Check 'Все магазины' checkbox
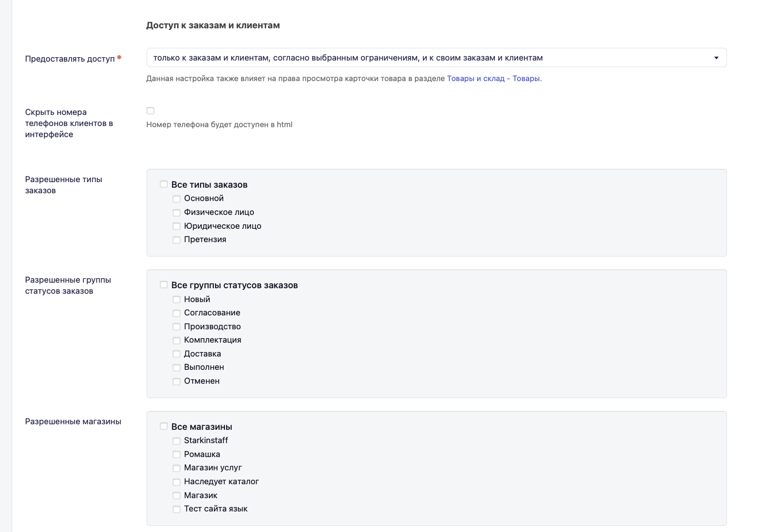This screenshot has height=532, width=762. click(x=164, y=426)
